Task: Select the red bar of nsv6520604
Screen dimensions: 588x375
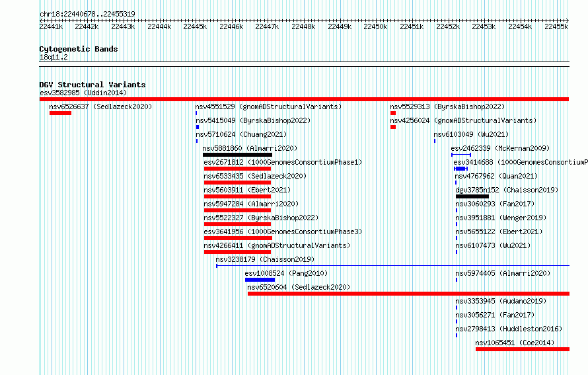Action: click(408, 294)
